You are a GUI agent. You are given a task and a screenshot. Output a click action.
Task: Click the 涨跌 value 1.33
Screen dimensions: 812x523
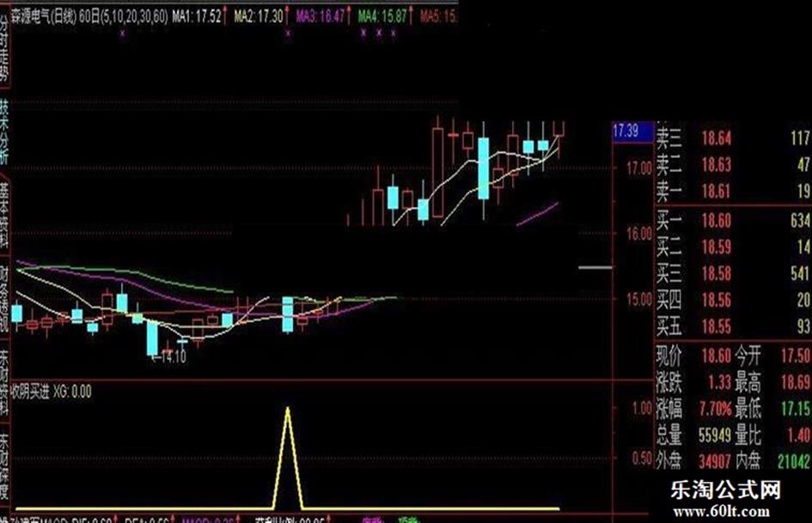(x=719, y=383)
